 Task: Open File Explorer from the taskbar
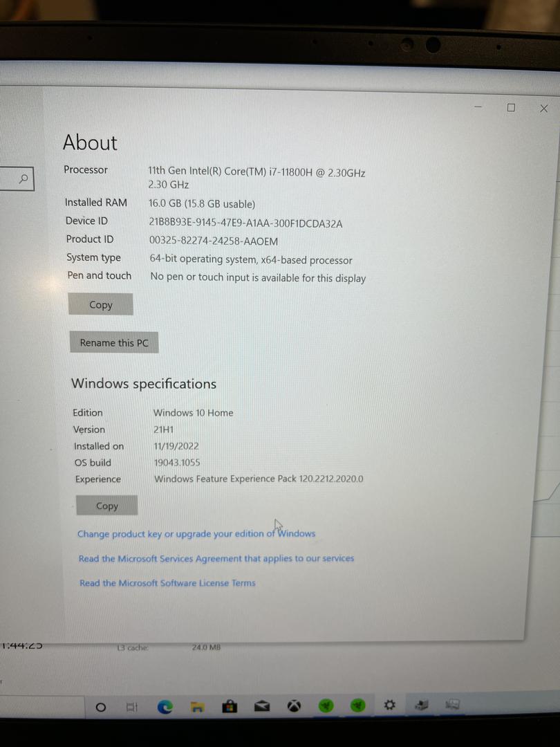(x=196, y=707)
